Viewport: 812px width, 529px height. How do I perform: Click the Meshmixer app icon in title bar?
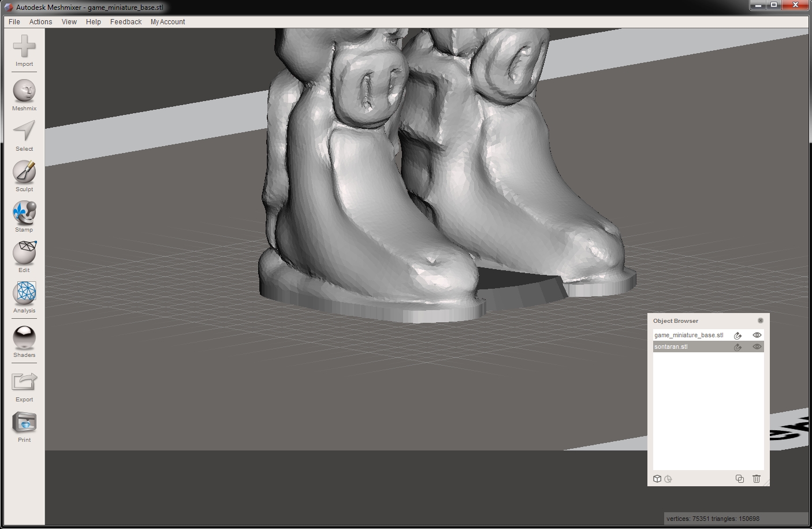9,8
